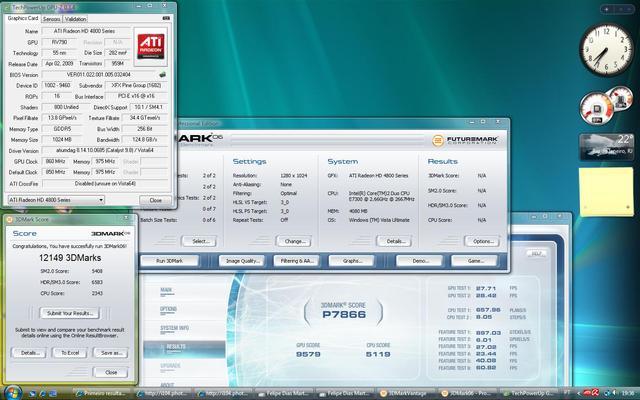The image size is (640, 400).
Task: Click the GPU name field in GPU-Z
Action: 85,31
